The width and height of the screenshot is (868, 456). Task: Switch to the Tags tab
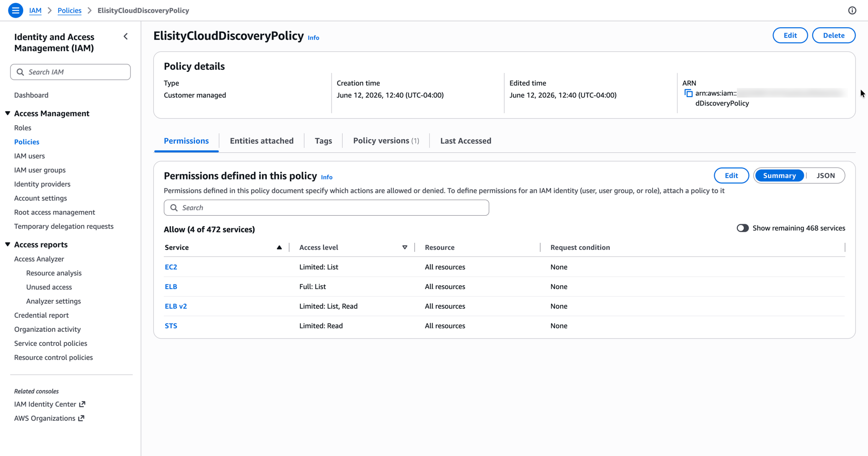coord(323,141)
